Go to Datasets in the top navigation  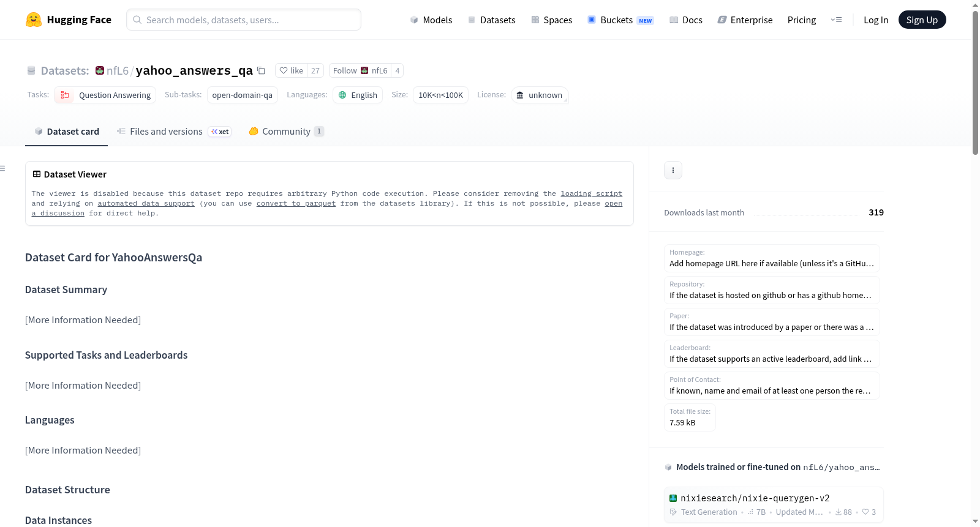tap(491, 20)
